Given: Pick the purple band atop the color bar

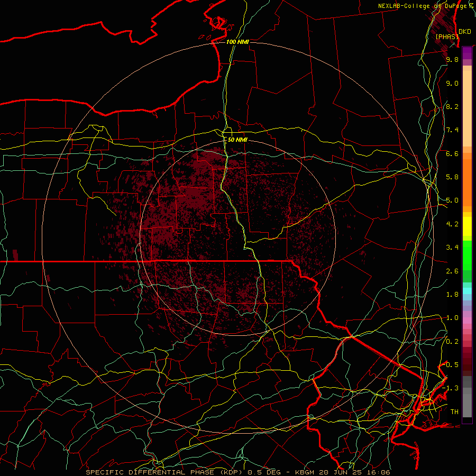Looking at the screenshot, I should click(x=467, y=53).
